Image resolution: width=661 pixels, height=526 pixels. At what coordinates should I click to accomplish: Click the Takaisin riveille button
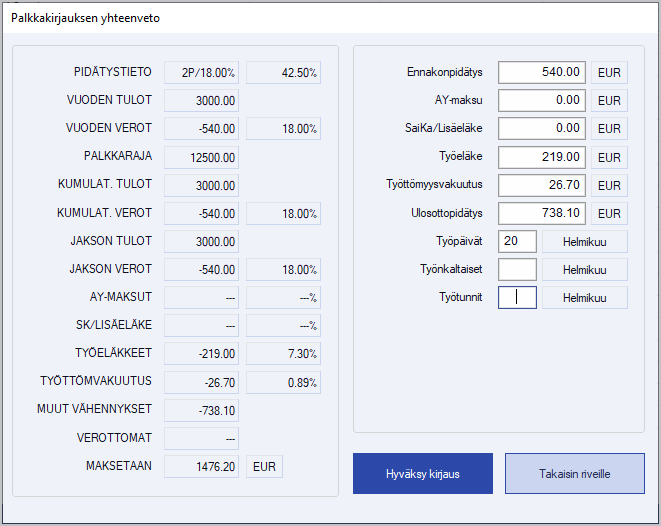[575, 473]
